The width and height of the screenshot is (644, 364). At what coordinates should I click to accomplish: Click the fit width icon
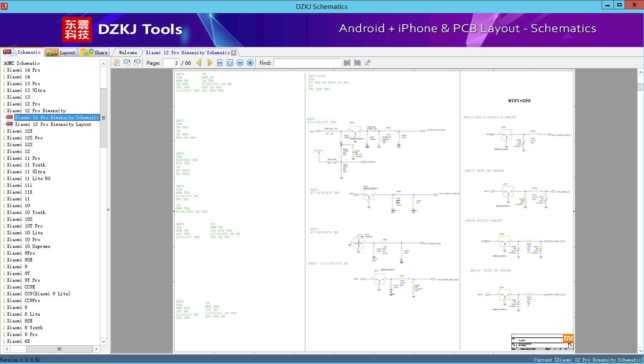[220, 63]
